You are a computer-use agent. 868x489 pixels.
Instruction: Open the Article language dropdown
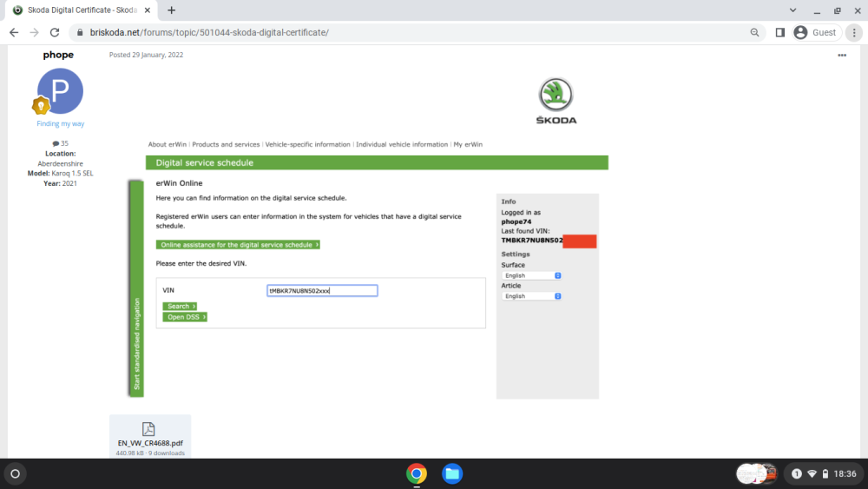[x=531, y=296]
